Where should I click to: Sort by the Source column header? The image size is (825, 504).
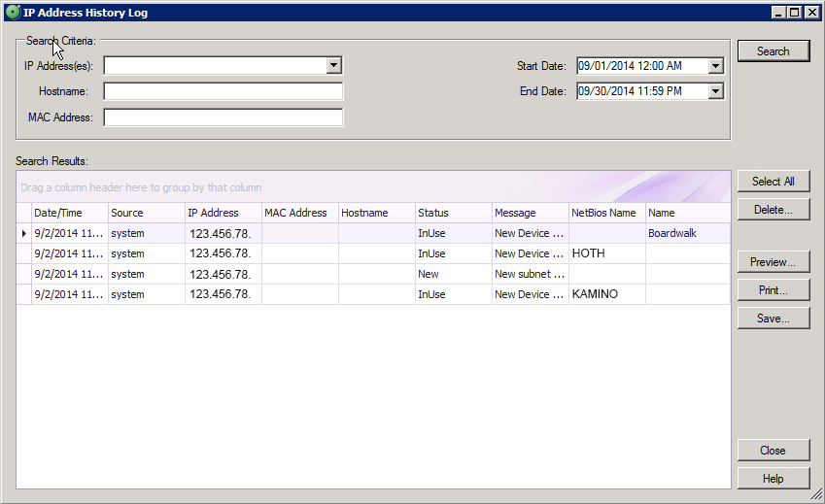(x=147, y=213)
